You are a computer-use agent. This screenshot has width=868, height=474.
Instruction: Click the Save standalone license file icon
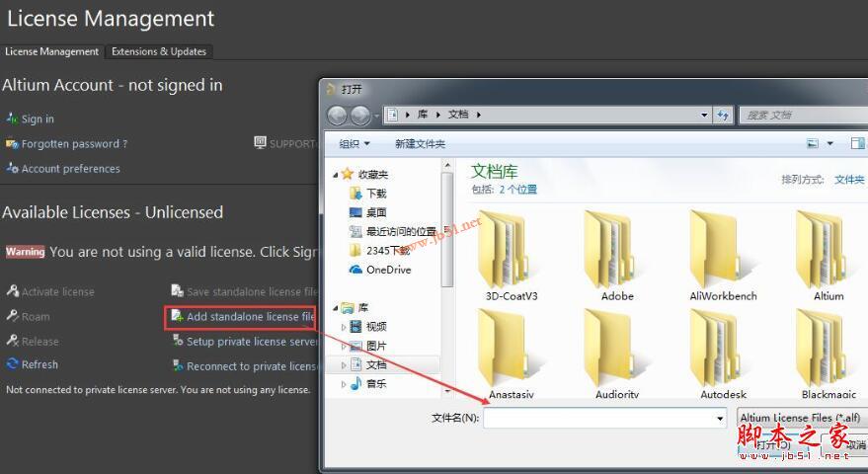click(177, 290)
